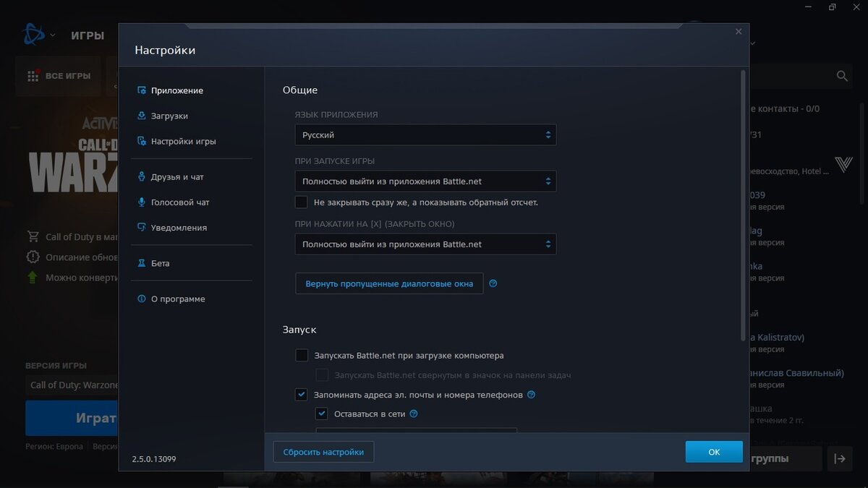868x488 pixels.
Task: Open the Язык приложения dropdown showing Русский
Action: (x=425, y=134)
